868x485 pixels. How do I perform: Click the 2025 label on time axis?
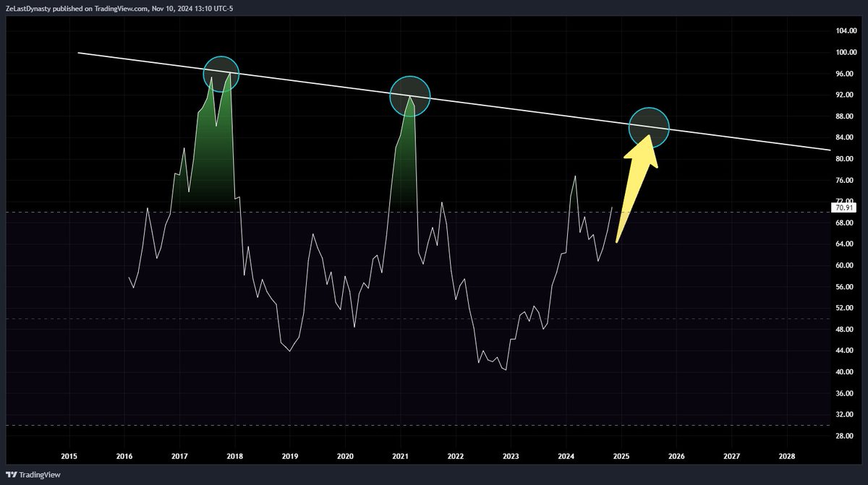click(621, 456)
